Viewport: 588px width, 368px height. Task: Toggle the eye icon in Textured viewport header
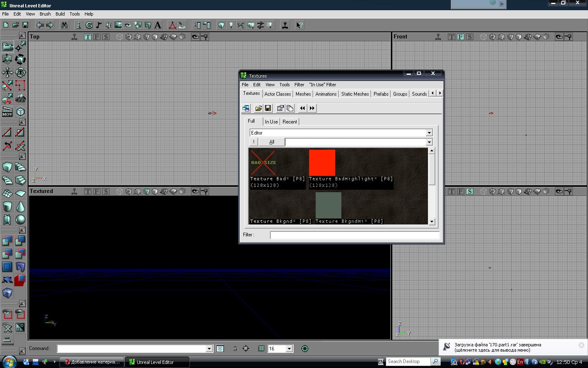coord(196,191)
